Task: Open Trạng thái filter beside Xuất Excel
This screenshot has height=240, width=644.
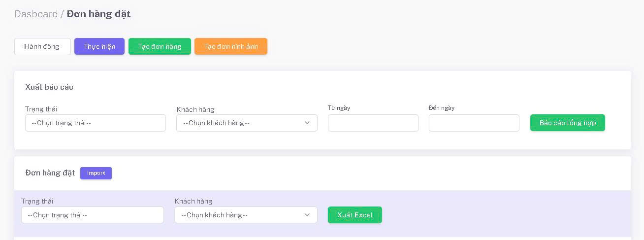Action: point(92,215)
